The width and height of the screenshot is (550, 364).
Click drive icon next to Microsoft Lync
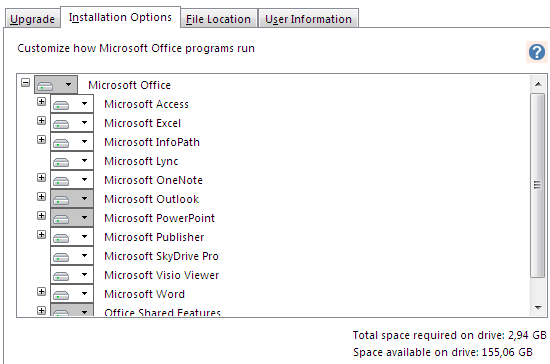(x=61, y=162)
